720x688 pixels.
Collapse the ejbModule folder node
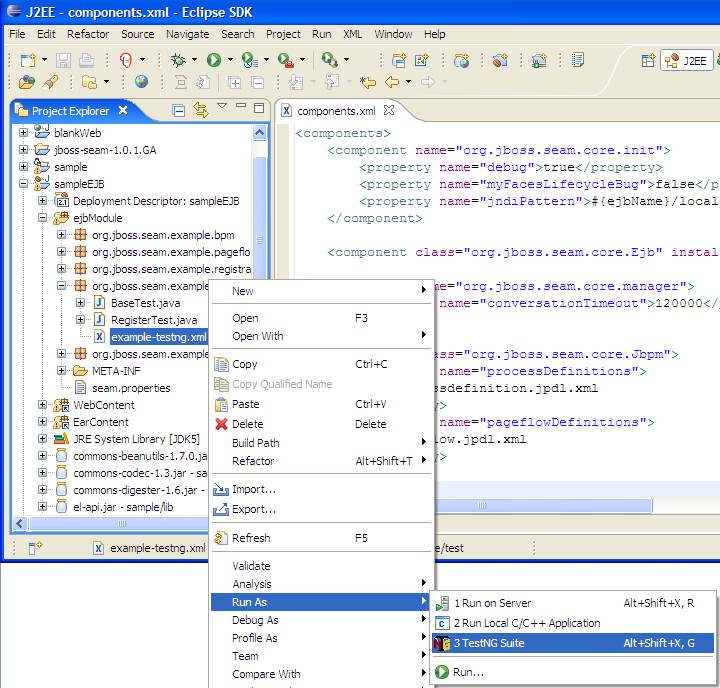tap(42, 218)
